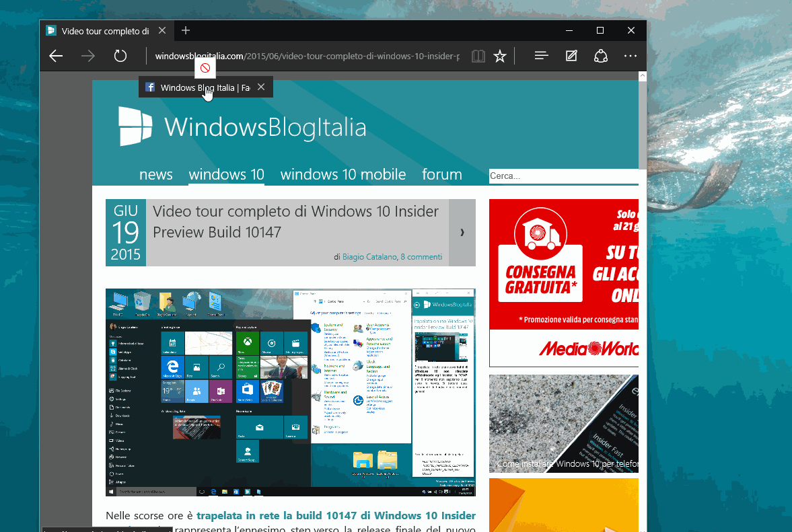
Task: Click the Facebook favicon on dragged tab
Action: pyautogui.click(x=150, y=87)
